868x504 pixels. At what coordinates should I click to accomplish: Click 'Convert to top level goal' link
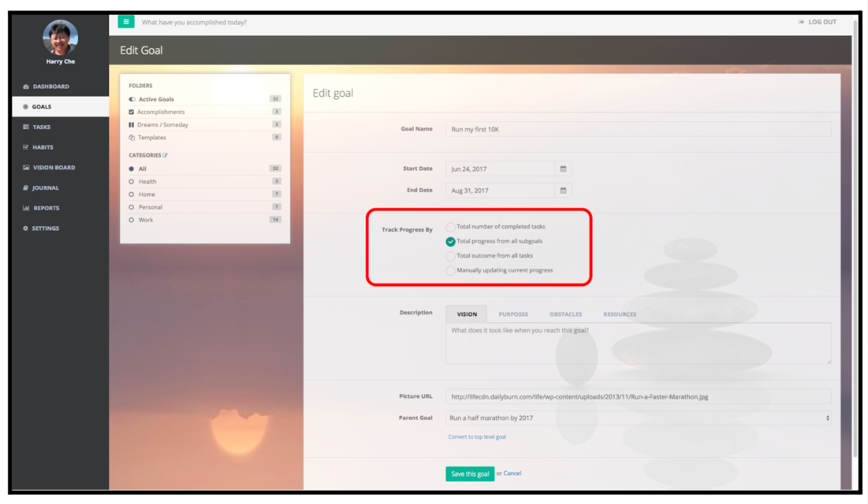(477, 437)
